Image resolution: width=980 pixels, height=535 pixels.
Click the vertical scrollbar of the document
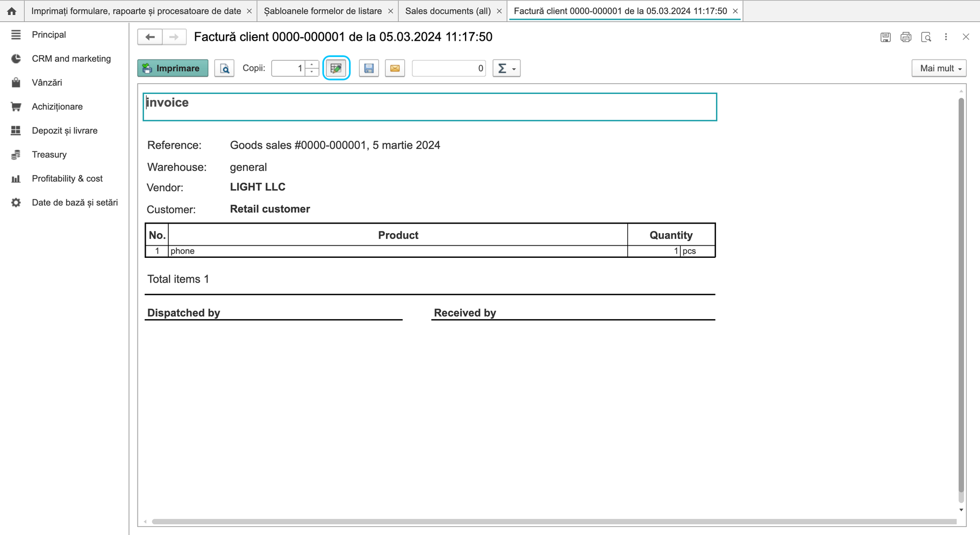pyautogui.click(x=961, y=295)
